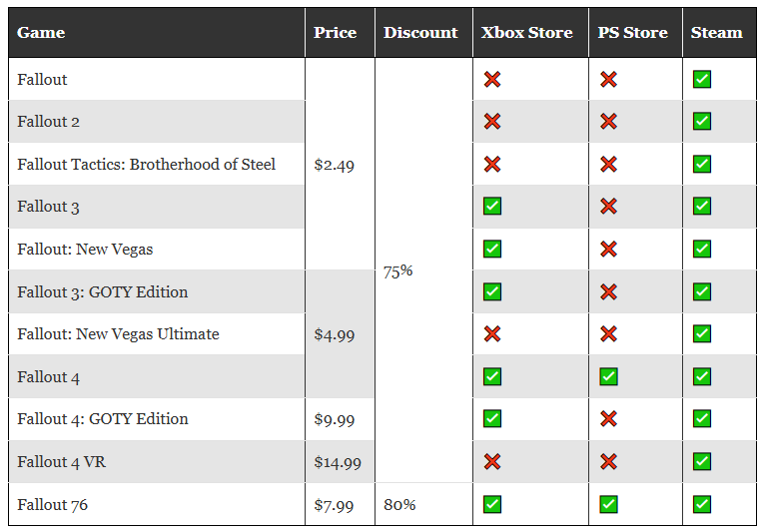Click New Vegas Ultimate red X under Xbox Store
The width and height of the screenshot is (764, 532).
491,333
